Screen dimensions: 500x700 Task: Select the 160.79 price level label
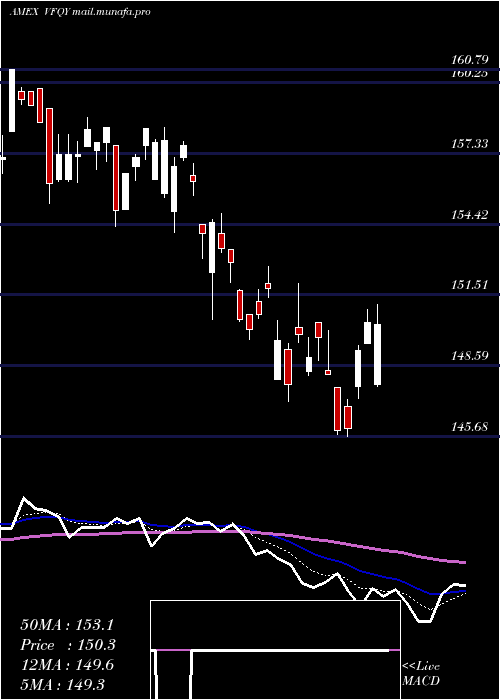click(468, 60)
